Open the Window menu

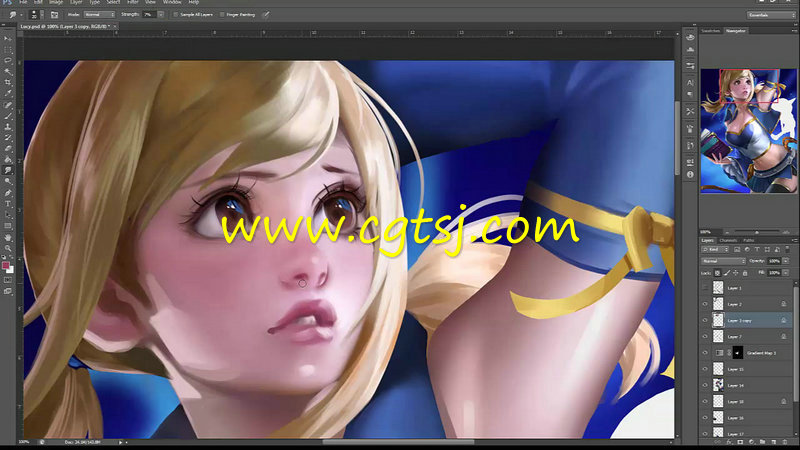point(172,3)
